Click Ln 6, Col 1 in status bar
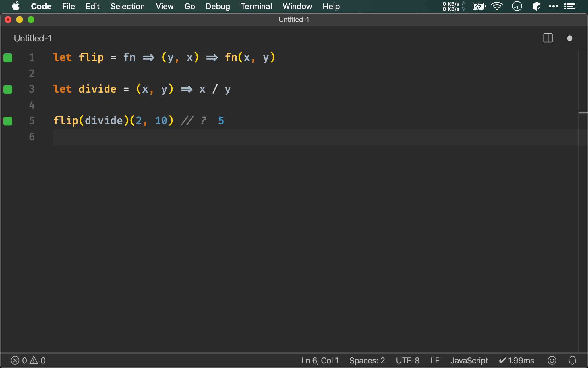This screenshot has height=368, width=588. pyautogui.click(x=320, y=361)
